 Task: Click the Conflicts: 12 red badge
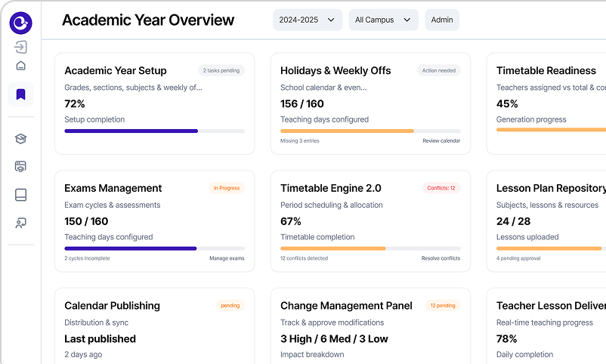click(x=441, y=188)
